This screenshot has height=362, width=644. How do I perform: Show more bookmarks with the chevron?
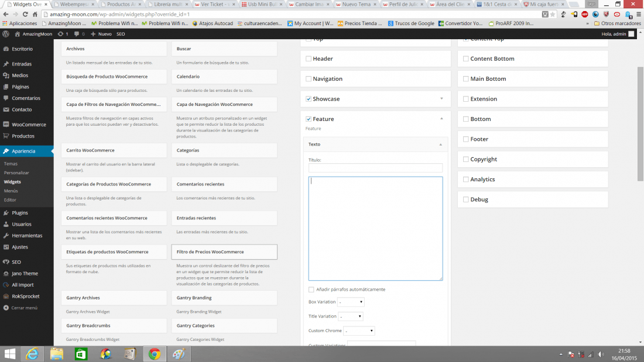(x=587, y=23)
